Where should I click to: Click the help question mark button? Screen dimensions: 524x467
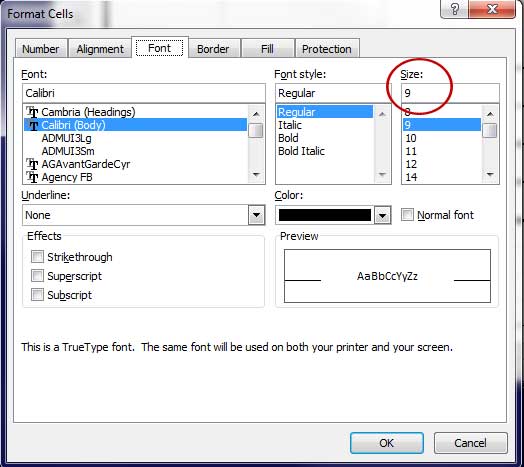(454, 9)
